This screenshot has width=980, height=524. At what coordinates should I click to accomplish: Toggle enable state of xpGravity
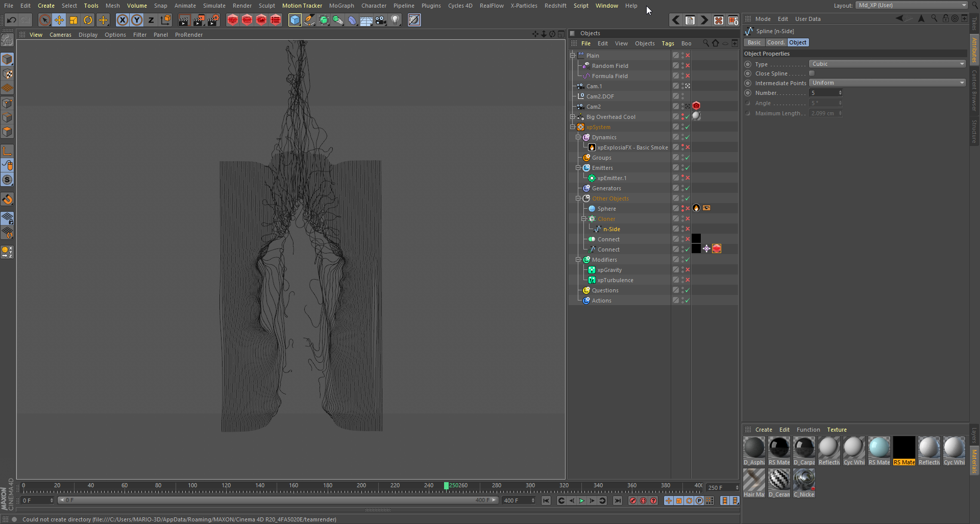688,270
